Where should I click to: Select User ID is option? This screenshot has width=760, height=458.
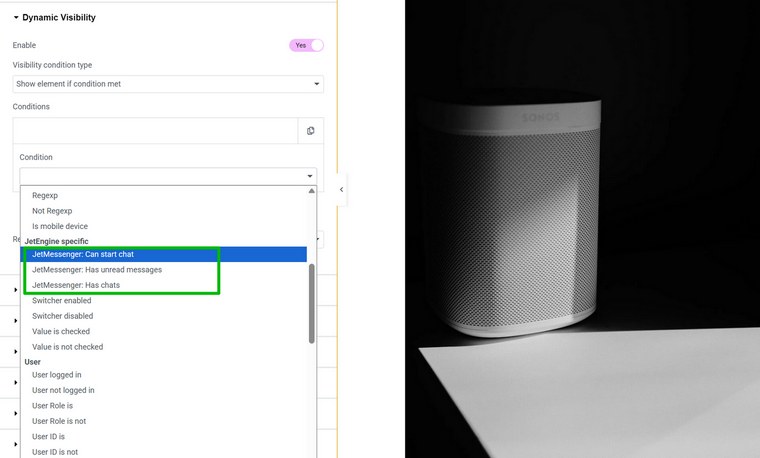164,437
